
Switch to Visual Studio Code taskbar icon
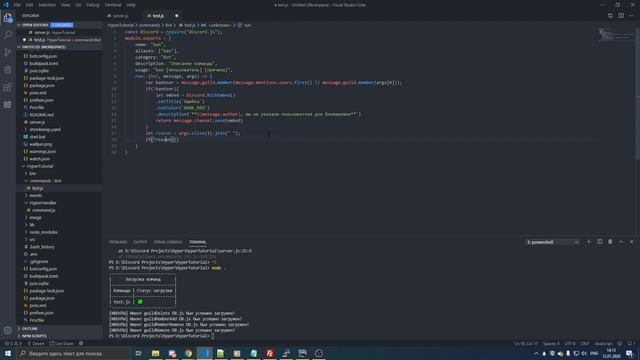[x=204, y=353]
